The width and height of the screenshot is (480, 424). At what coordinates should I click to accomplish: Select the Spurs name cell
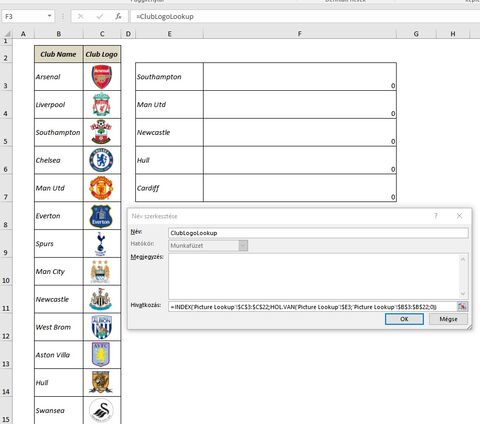tap(58, 244)
